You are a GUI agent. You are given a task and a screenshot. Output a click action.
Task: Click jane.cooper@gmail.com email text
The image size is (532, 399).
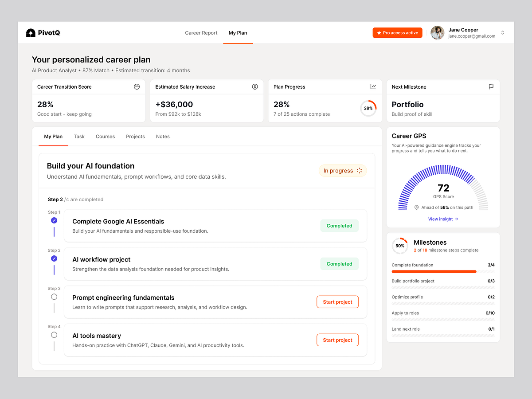(x=472, y=36)
